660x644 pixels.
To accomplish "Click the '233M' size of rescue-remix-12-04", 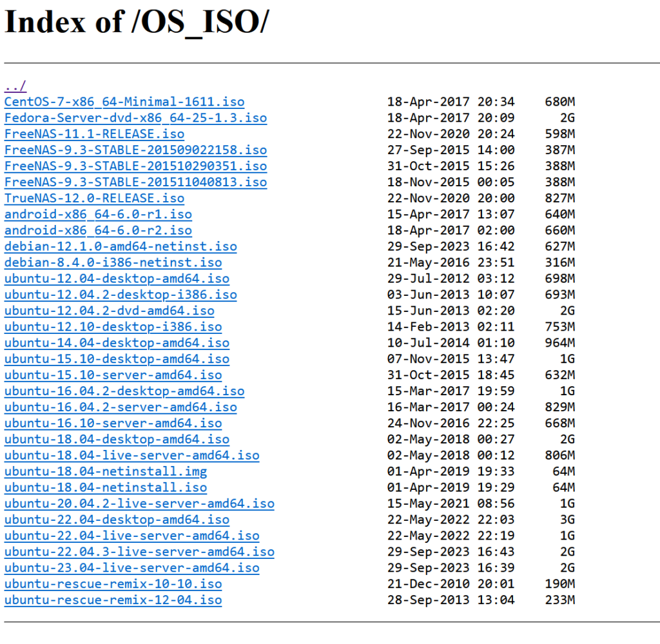I will (560, 600).
